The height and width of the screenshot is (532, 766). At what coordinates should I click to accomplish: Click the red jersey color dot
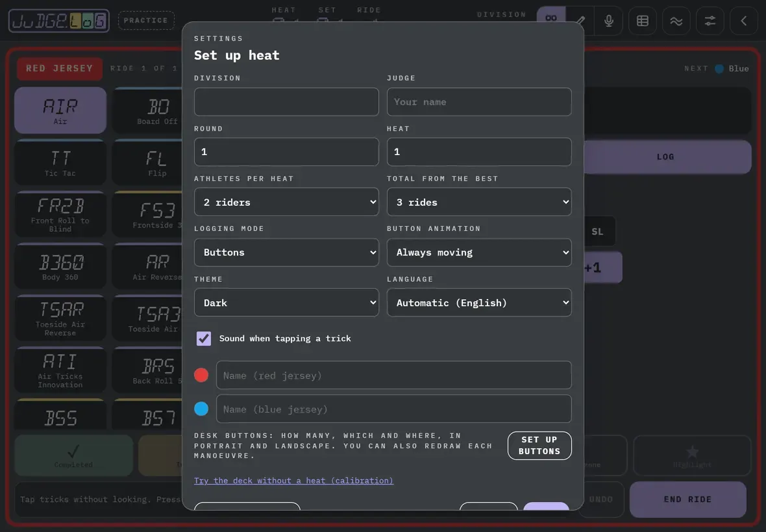tap(201, 375)
